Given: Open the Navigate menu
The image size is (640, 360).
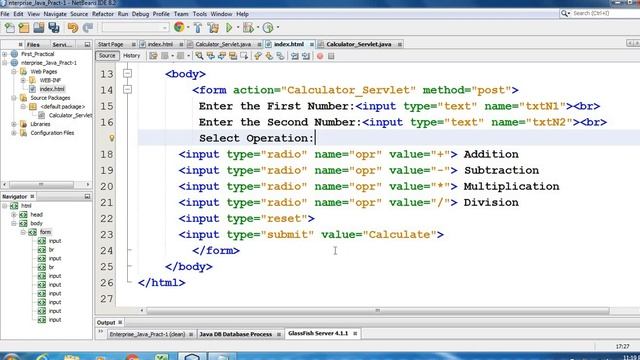Looking at the screenshot, I should pos(55,14).
